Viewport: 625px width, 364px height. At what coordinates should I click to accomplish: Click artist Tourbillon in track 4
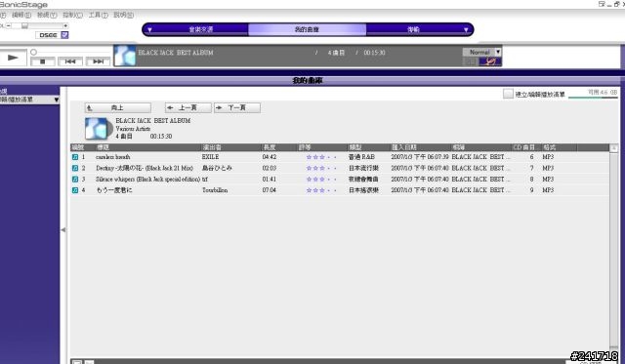[215, 190]
